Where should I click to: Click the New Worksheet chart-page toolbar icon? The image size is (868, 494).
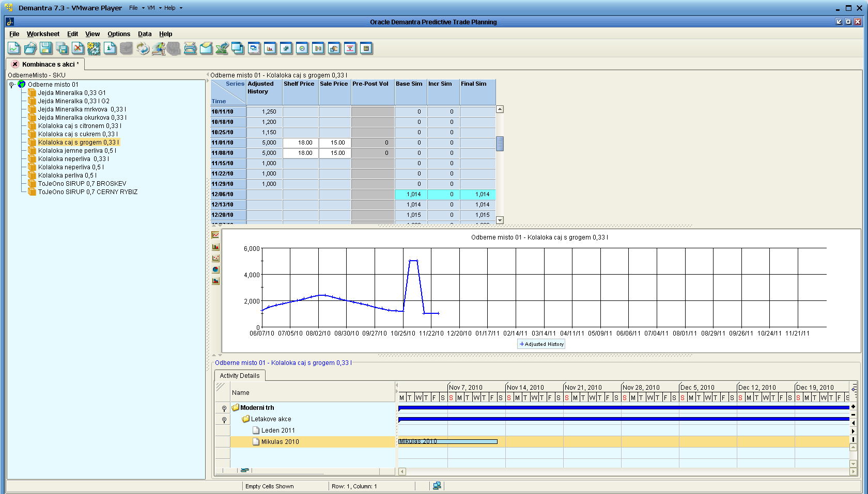14,49
